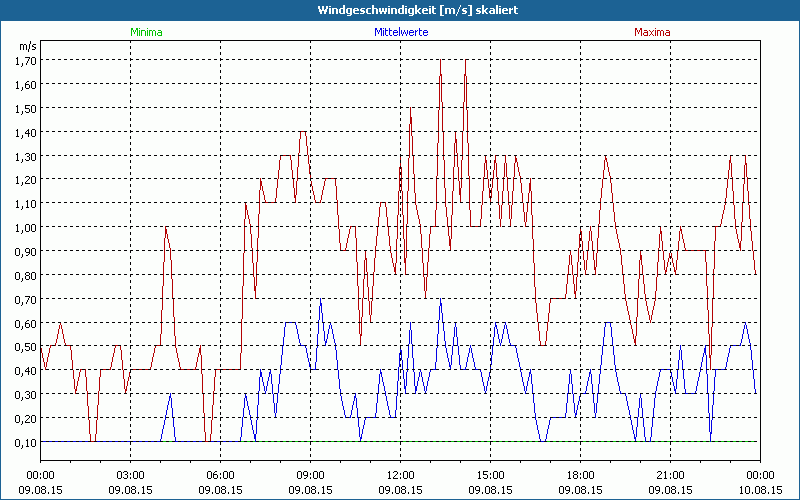Click the red spike reaching 1,00 near 04:00
This screenshot has height=500, width=800.
[166, 229]
